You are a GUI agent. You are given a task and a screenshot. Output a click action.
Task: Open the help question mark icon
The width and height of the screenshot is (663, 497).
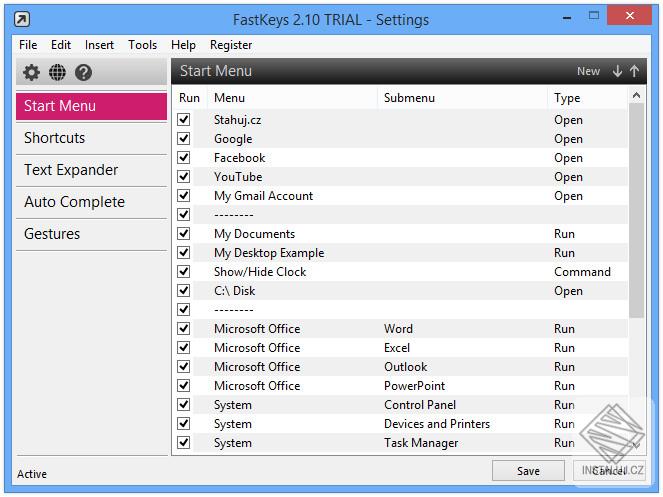click(x=83, y=72)
